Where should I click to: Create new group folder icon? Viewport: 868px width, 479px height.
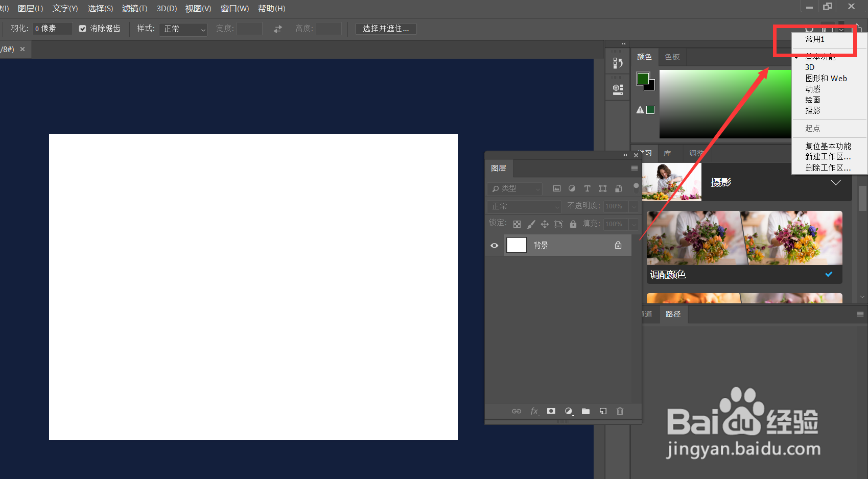click(x=585, y=411)
